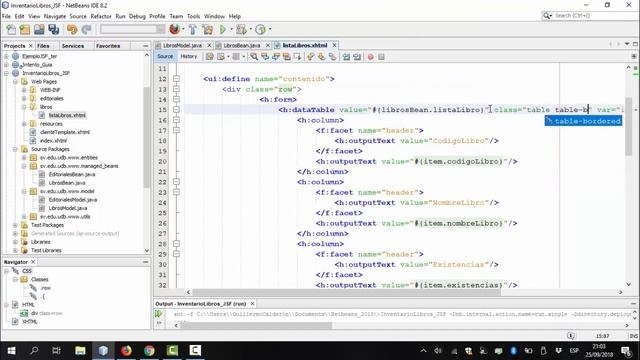Viewport: 640px width, 360px height.
Task: Open the Files panel tab
Action: pyautogui.click(x=43, y=46)
